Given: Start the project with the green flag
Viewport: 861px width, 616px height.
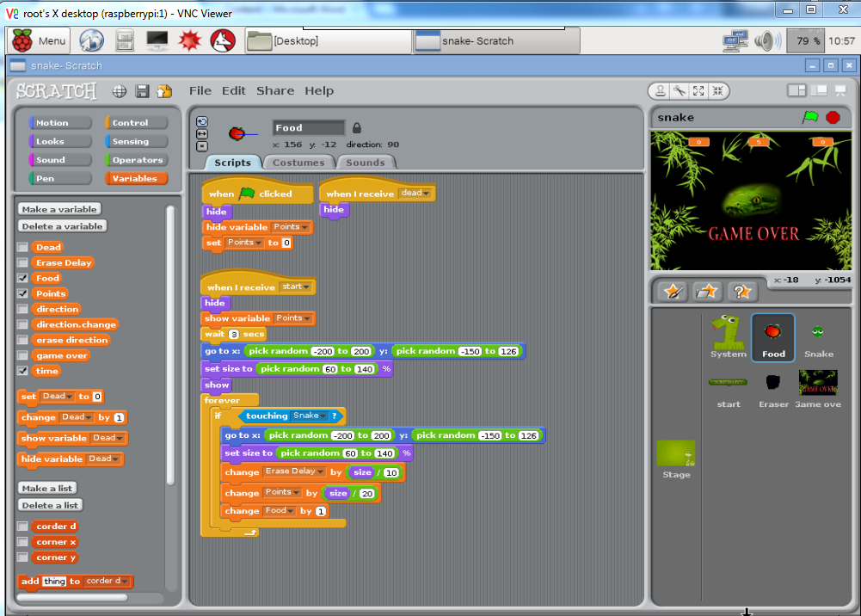Looking at the screenshot, I should point(812,117).
